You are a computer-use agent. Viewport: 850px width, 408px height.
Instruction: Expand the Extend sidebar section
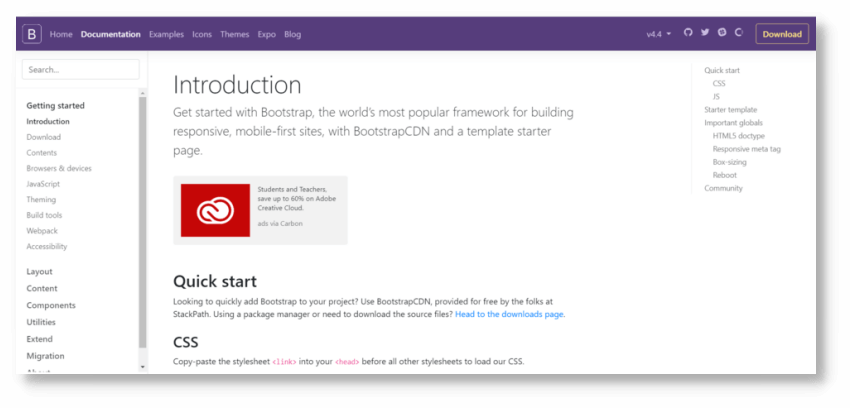pos(40,339)
